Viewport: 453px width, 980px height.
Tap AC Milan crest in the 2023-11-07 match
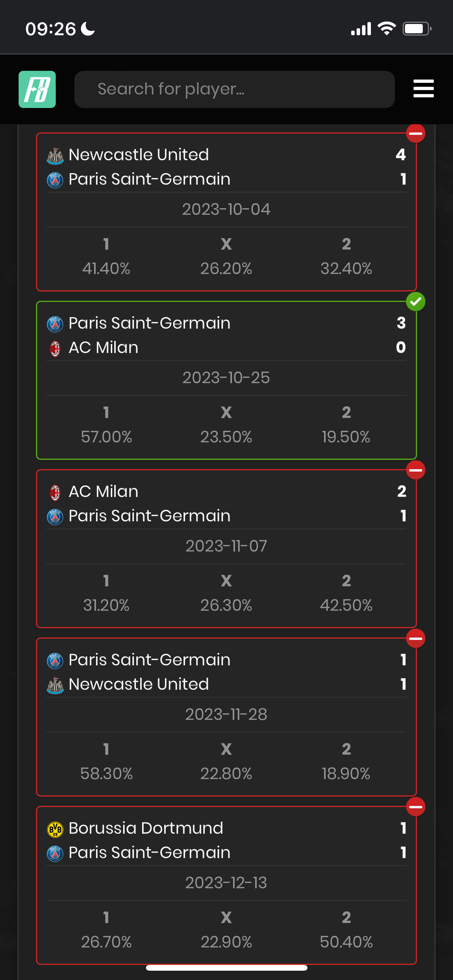coord(55,492)
